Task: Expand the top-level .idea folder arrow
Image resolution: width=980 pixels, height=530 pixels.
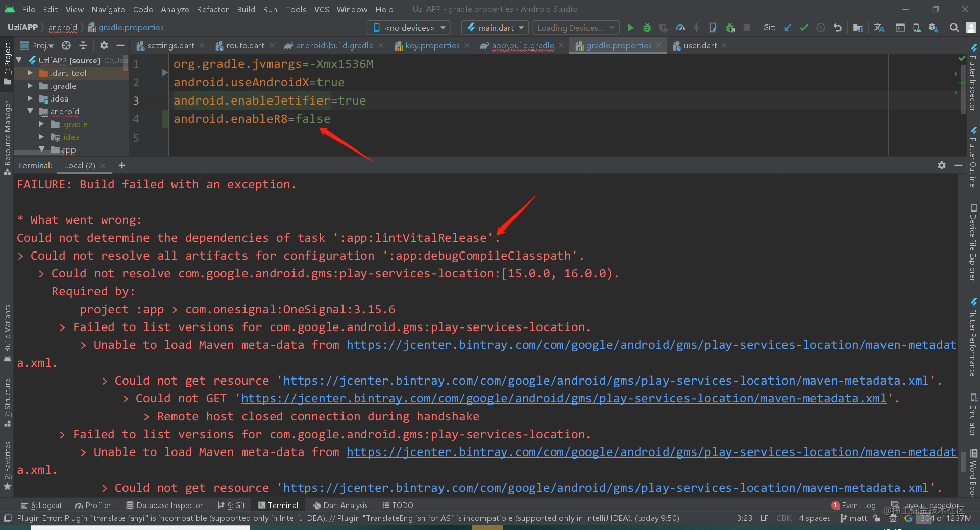Action: click(x=30, y=98)
